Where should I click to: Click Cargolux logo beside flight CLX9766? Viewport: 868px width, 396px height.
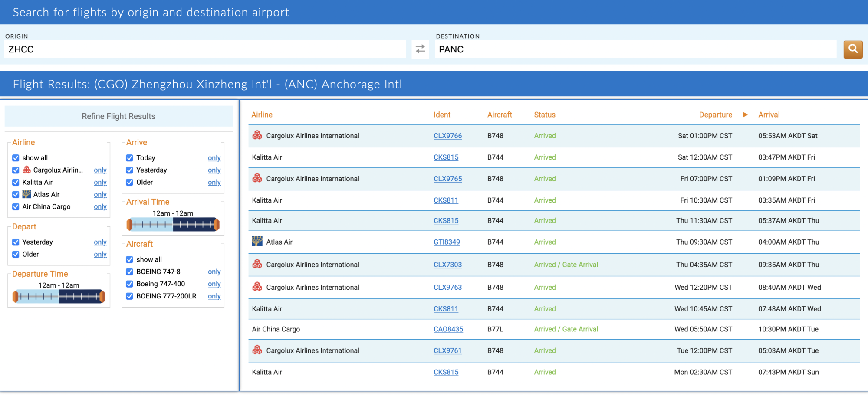point(257,135)
